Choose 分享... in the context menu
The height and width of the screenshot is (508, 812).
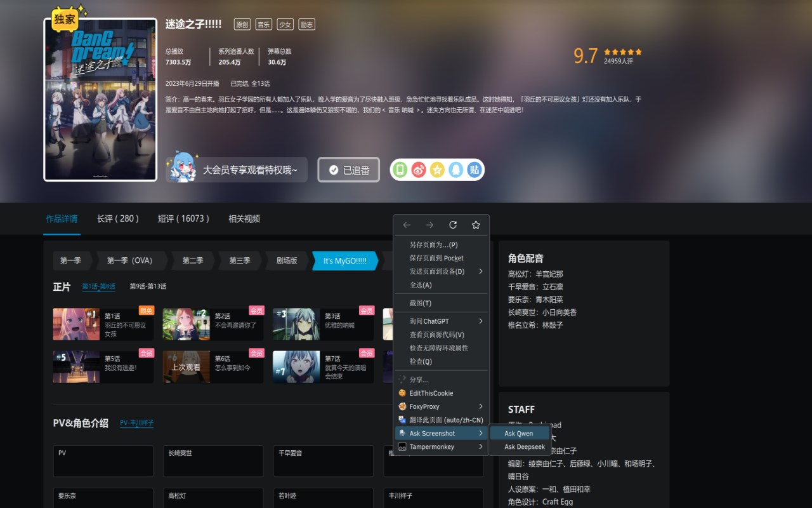442,380
